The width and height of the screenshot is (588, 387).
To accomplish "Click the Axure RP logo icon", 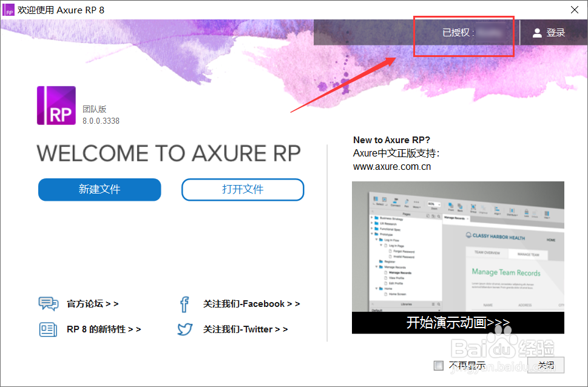I will pos(56,106).
